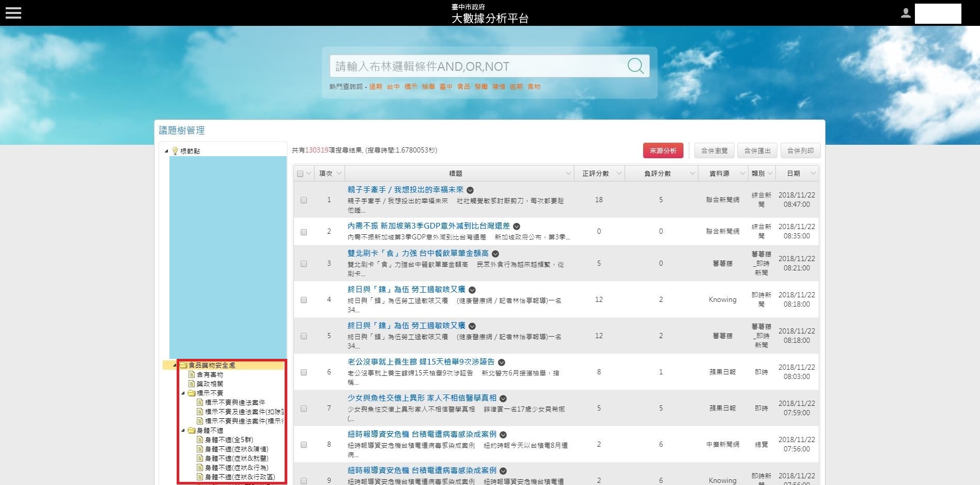This screenshot has height=485, width=980.
Task: Click the 身體不適 folder icon
Action: point(192,430)
